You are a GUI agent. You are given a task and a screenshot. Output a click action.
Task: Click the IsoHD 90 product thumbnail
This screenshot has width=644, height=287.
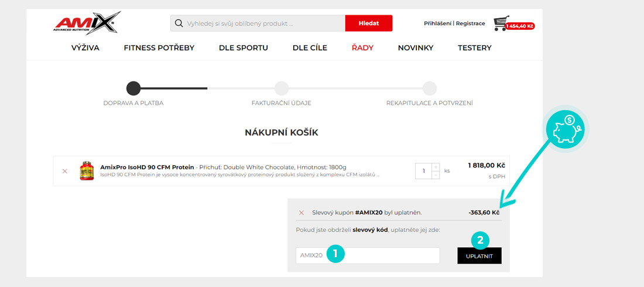(x=87, y=170)
